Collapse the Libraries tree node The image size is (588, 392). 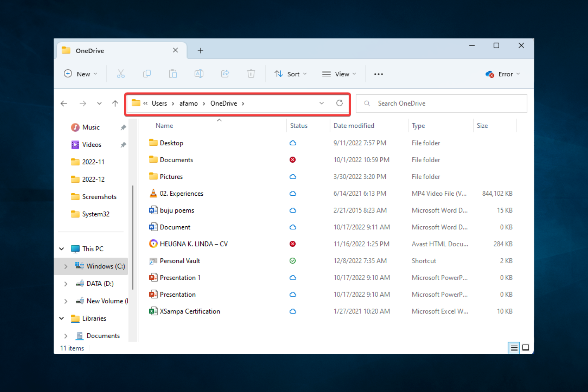pos(62,318)
